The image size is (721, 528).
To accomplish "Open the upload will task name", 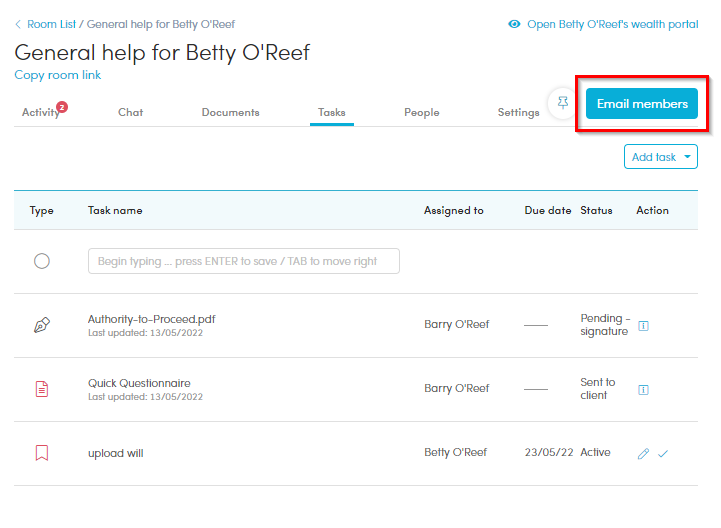I will click(115, 453).
